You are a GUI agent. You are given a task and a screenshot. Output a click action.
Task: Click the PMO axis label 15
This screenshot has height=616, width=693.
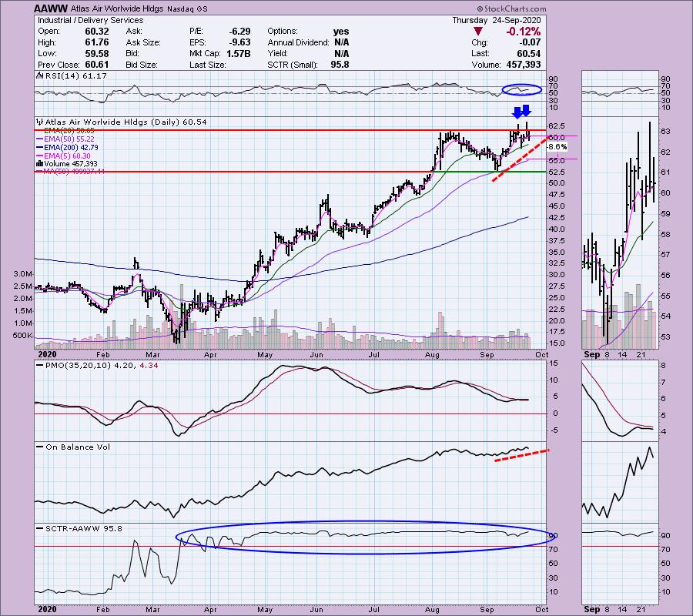pos(553,363)
